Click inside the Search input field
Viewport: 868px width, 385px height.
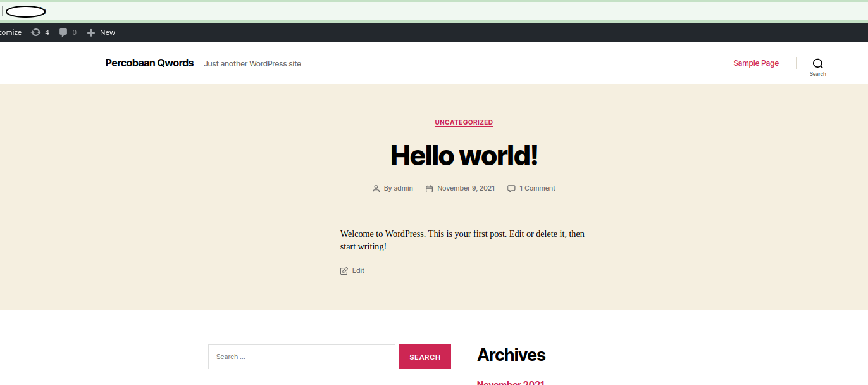point(301,357)
